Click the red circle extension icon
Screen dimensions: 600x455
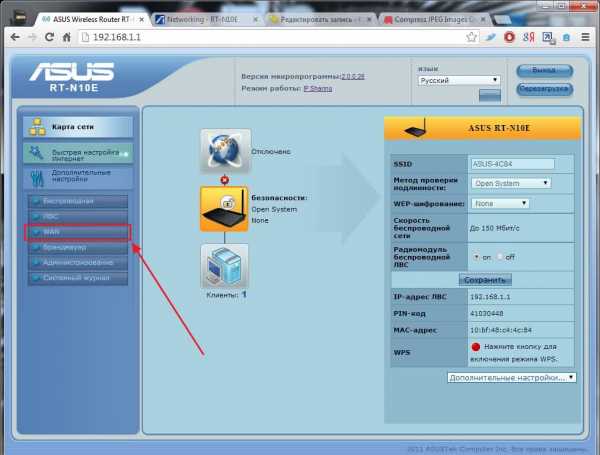509,37
